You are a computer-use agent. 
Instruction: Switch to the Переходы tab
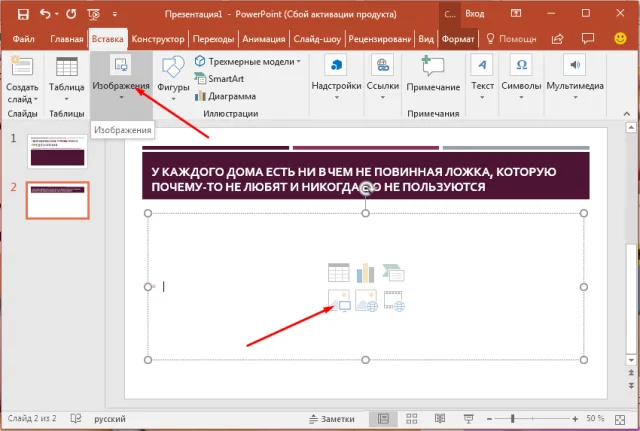coord(213,39)
